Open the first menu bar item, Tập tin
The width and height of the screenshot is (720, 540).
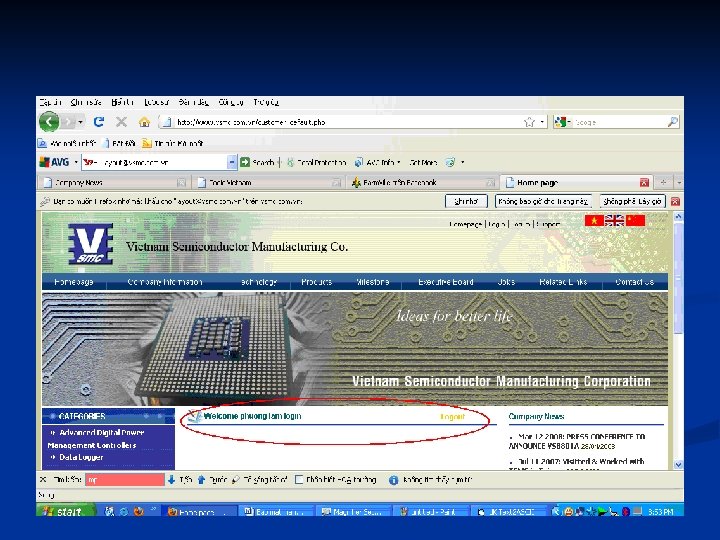pos(51,102)
